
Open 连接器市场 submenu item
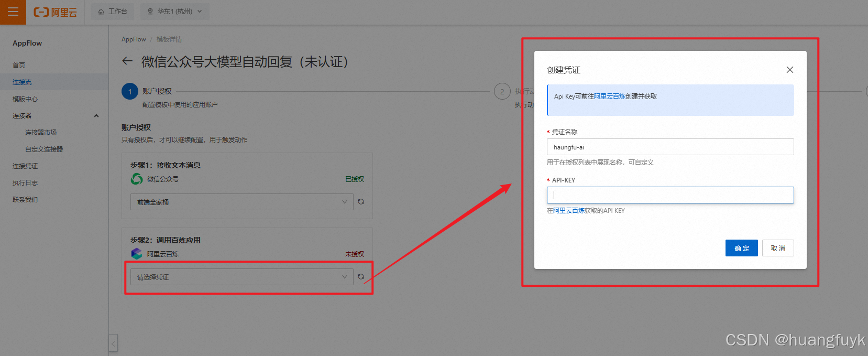click(x=41, y=132)
